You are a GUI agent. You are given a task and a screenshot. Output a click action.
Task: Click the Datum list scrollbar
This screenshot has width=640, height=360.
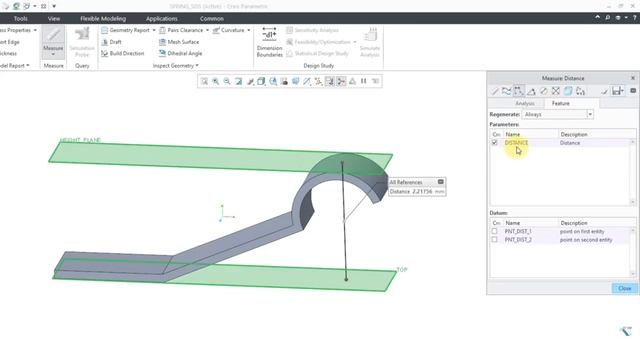(633, 252)
